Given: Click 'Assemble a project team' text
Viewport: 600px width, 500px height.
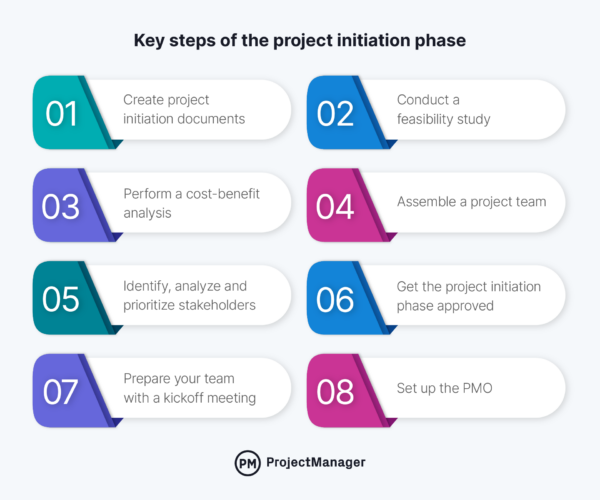Looking at the screenshot, I should click(x=471, y=203).
